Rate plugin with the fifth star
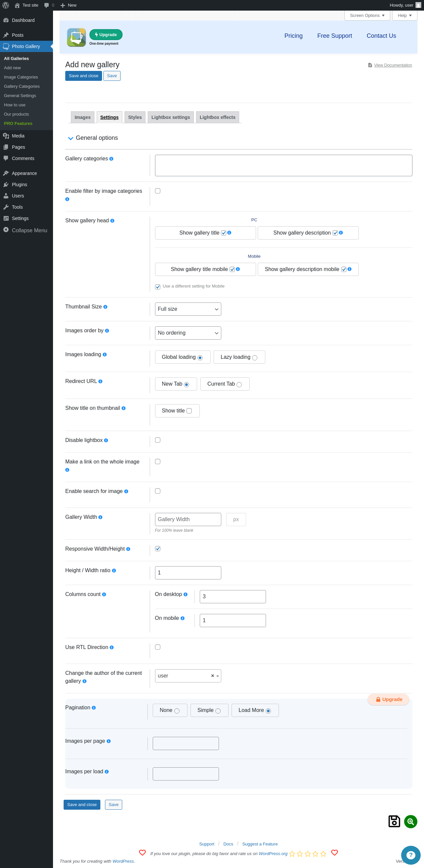Viewport: 424px width, 868px height. pos(323,854)
